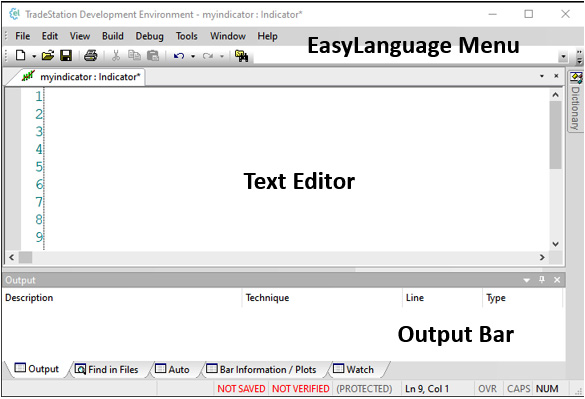
Task: Click line number 5 in the gutter
Action: (x=39, y=167)
